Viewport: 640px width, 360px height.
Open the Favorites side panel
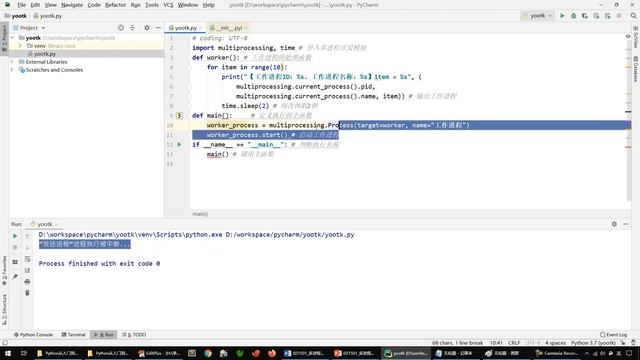(x=4, y=270)
